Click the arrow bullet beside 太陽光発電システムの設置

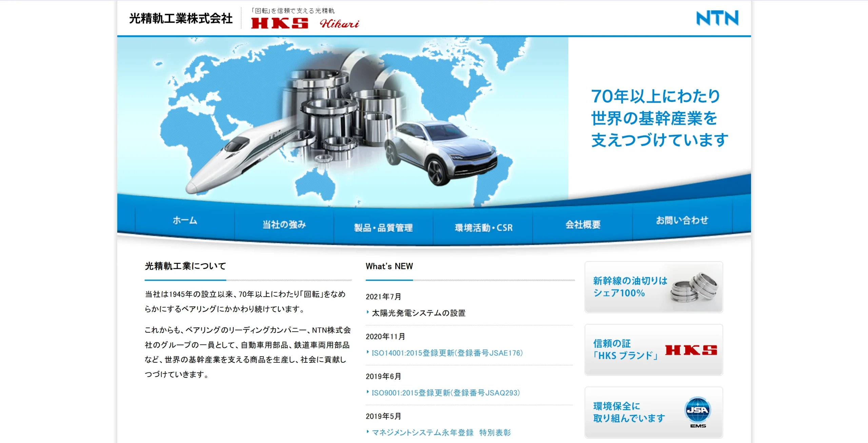(368, 312)
